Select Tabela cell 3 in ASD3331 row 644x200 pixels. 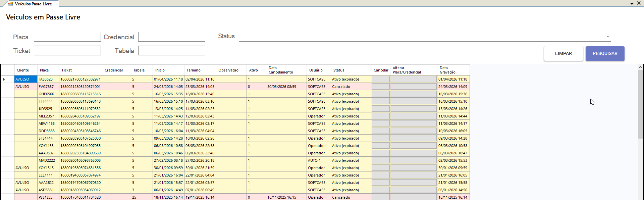[x=142, y=190]
